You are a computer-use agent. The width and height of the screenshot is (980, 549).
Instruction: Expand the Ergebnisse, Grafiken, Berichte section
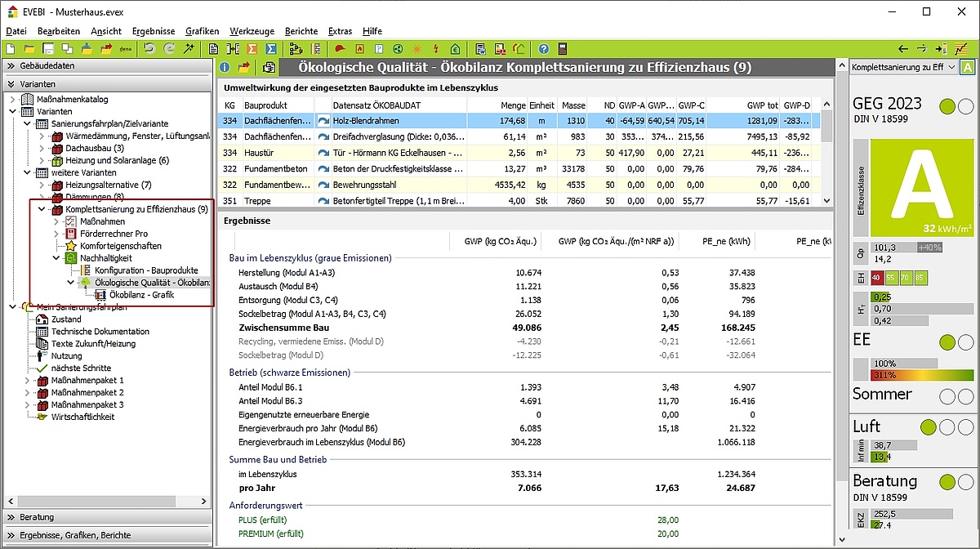[108, 535]
